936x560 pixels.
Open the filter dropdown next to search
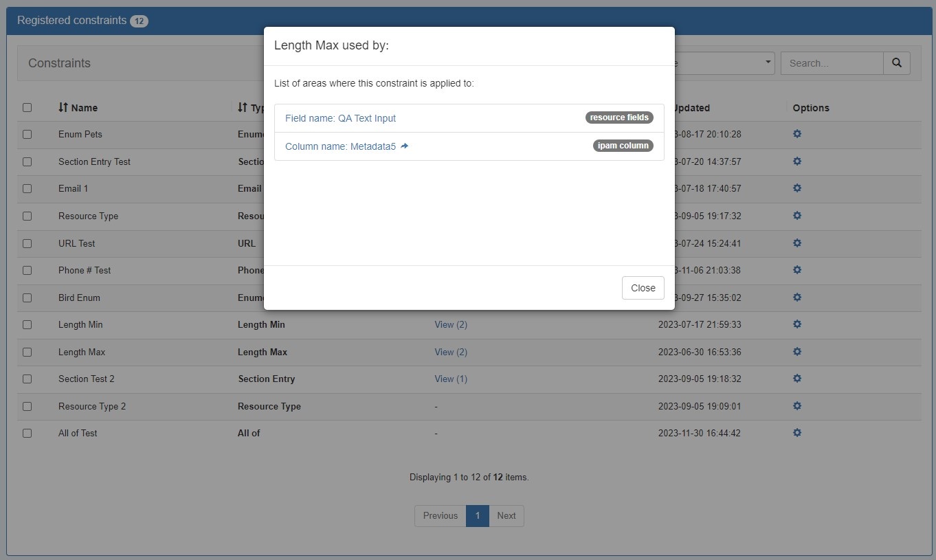[724, 63]
